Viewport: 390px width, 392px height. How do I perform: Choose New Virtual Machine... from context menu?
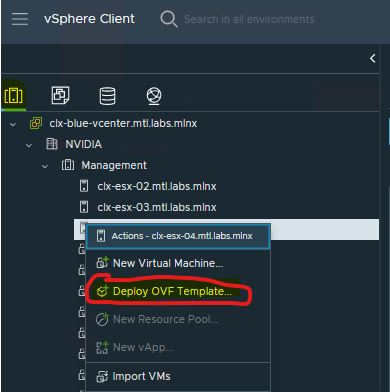(x=178, y=263)
